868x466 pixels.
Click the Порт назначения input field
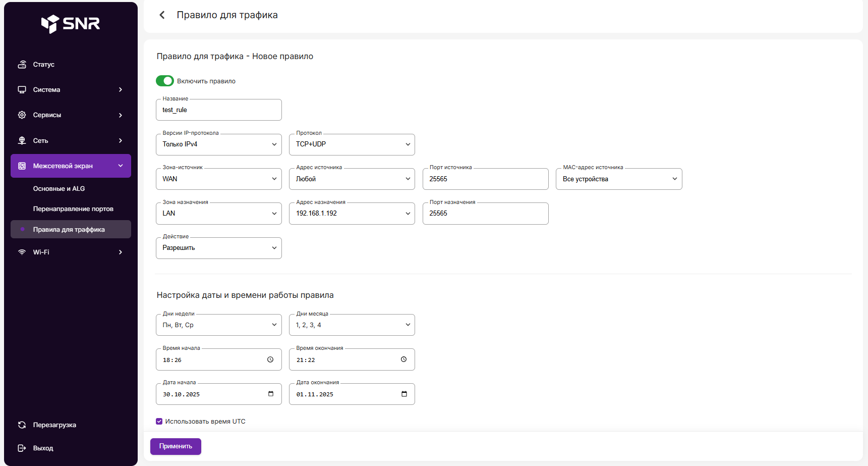(x=485, y=214)
